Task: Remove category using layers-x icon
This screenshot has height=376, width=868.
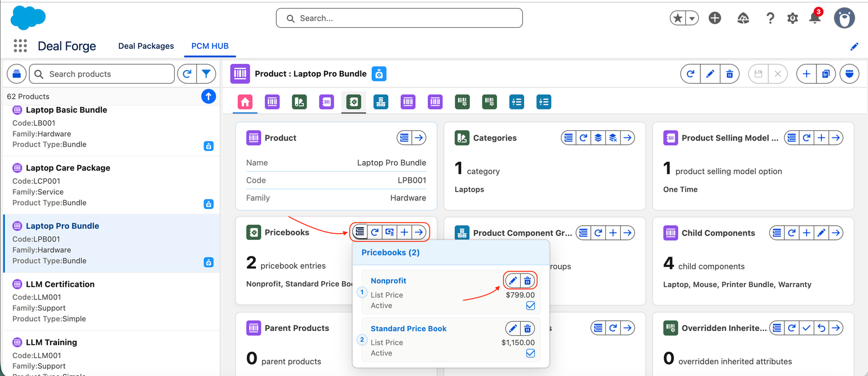Action: coord(612,138)
